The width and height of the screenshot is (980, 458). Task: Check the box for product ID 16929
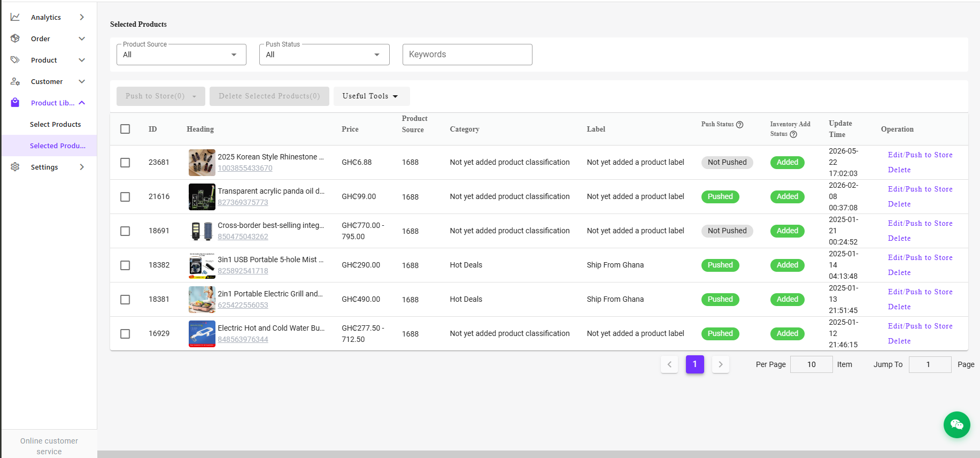[x=125, y=334]
